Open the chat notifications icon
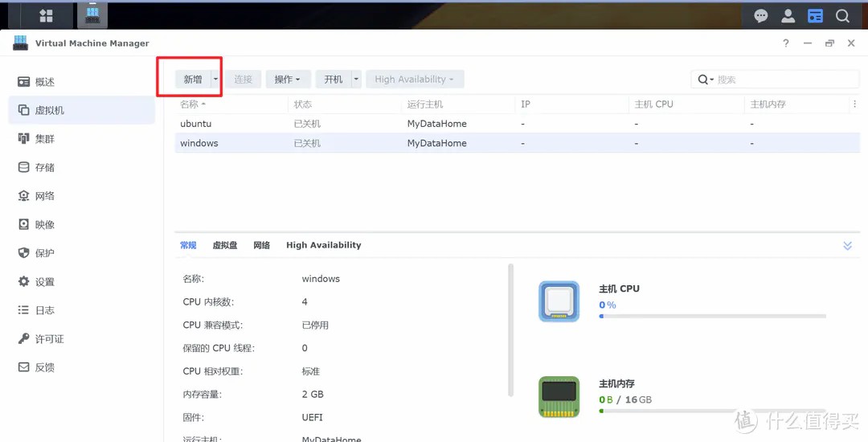Image resolution: width=868 pixels, height=442 pixels. [760, 15]
